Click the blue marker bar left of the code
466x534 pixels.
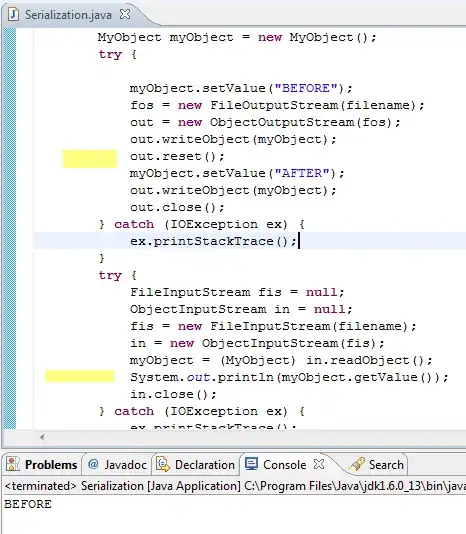[x=10, y=228]
